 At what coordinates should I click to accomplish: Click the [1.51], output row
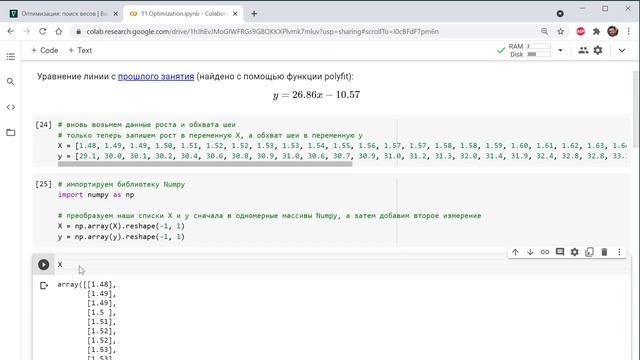tap(101, 322)
